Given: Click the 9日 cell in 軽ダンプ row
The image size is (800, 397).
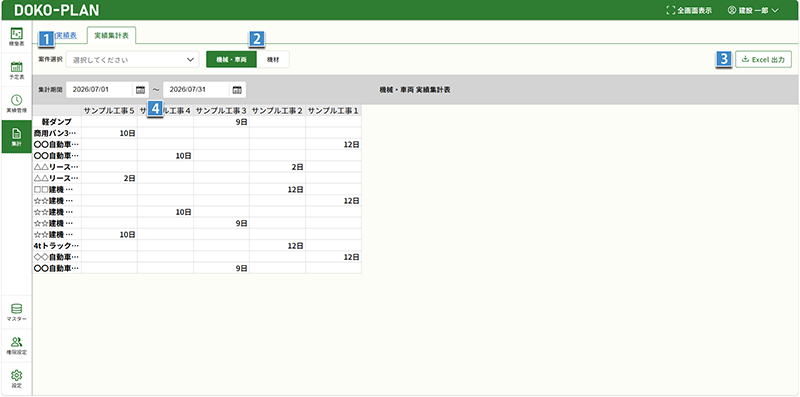Looking at the screenshot, I should coord(221,122).
